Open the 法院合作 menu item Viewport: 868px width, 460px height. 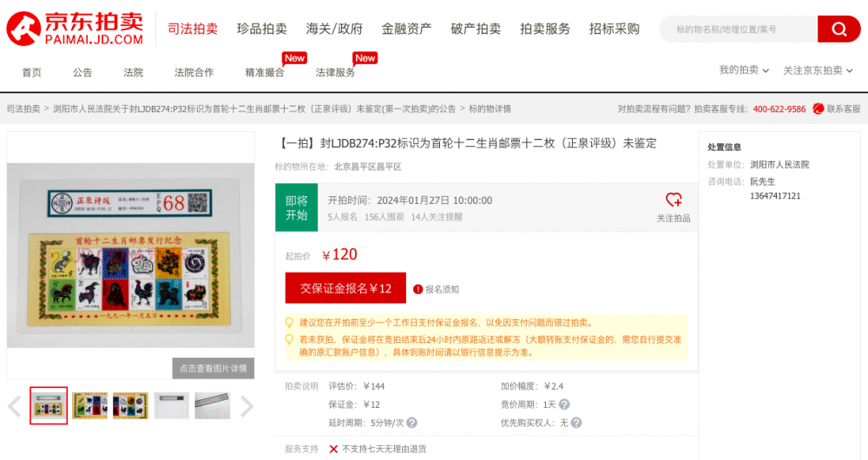point(194,73)
